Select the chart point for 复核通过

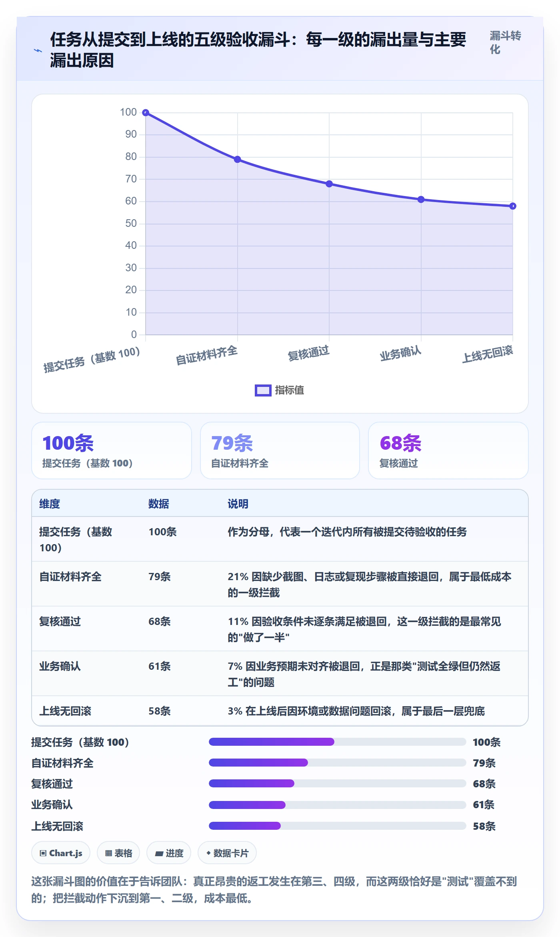[x=329, y=184]
